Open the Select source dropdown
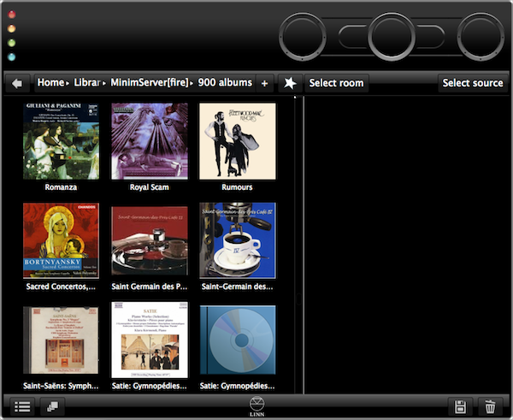The image size is (513, 420). (x=473, y=83)
